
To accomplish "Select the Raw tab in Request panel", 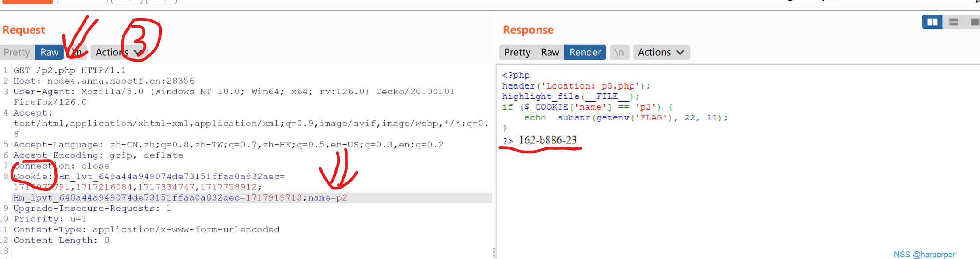I will coord(49,52).
